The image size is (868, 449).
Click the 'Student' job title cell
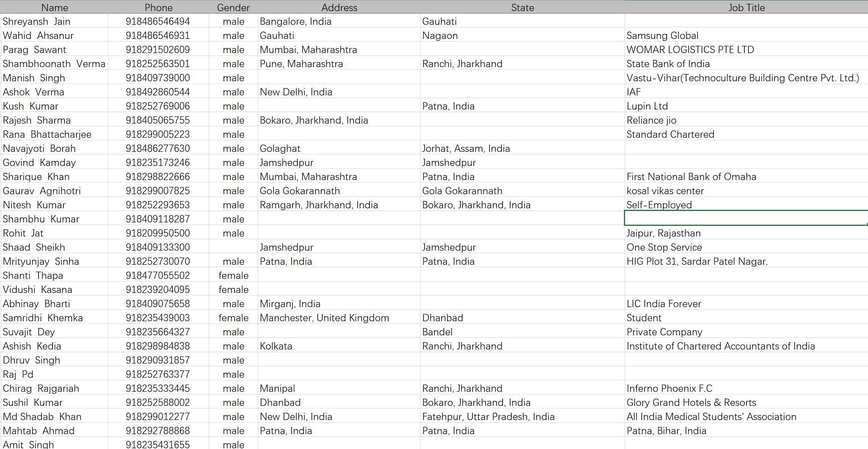[x=746, y=318]
